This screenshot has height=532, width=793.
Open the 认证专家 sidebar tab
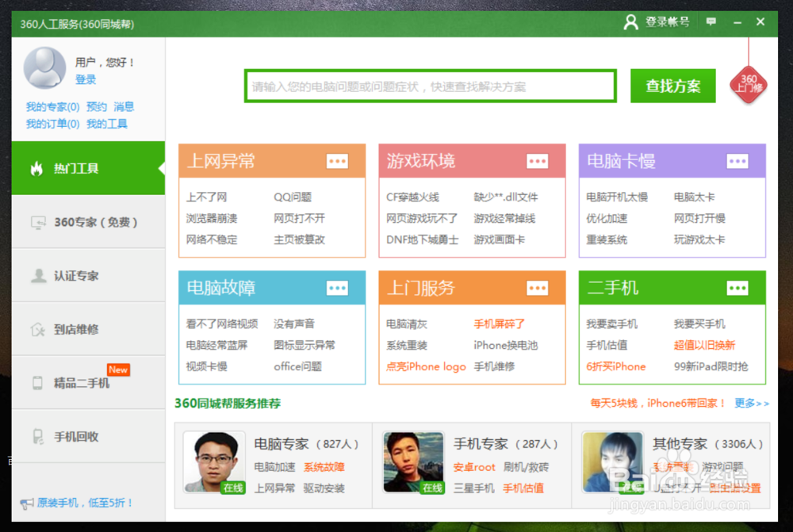[x=89, y=276]
